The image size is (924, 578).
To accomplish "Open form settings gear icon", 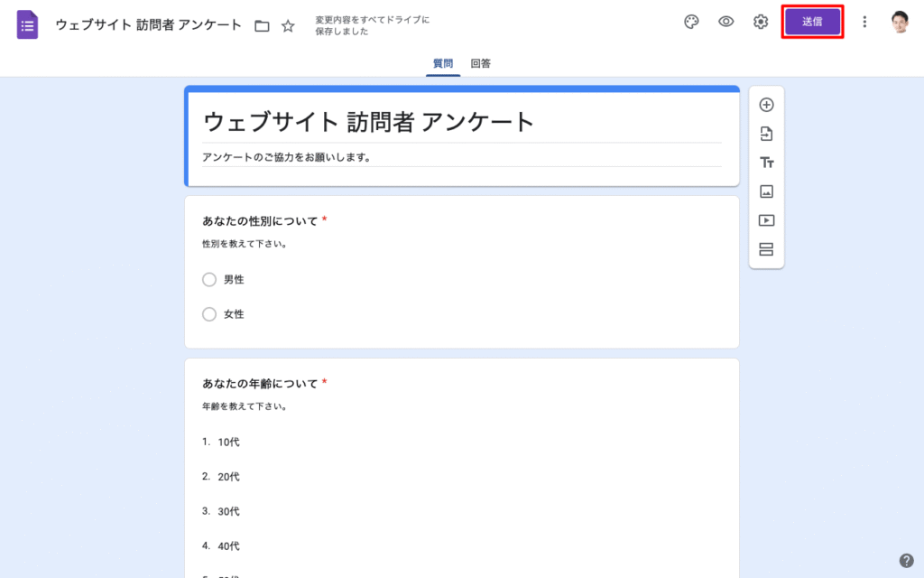I will coord(761,22).
